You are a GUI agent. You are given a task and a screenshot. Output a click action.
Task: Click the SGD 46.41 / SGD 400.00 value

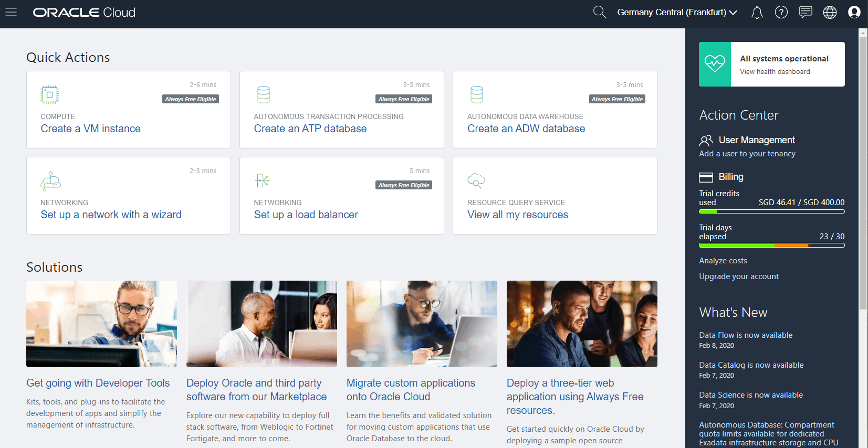(x=801, y=202)
